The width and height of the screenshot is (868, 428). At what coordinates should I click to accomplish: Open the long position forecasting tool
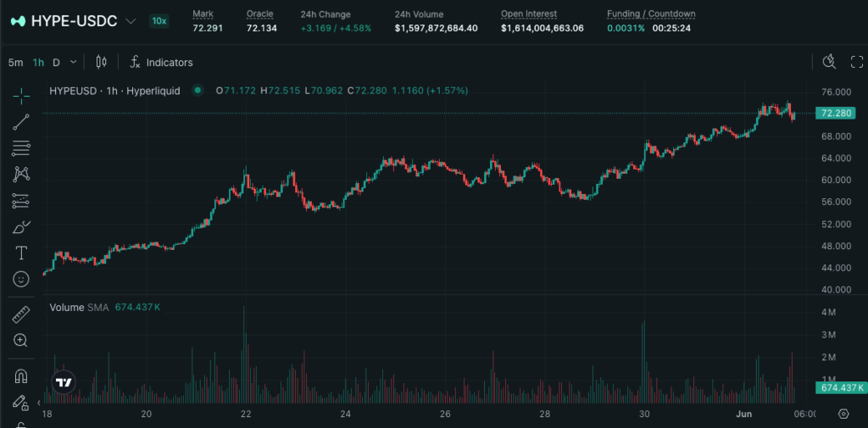(x=21, y=200)
